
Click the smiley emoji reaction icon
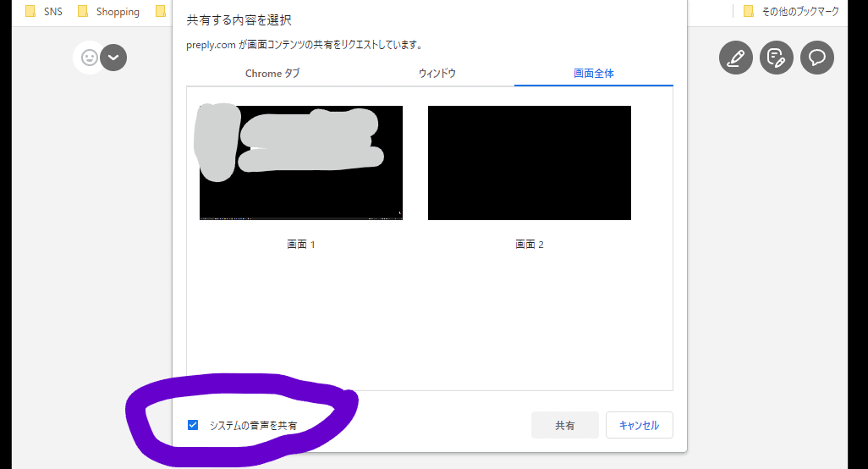[89, 58]
